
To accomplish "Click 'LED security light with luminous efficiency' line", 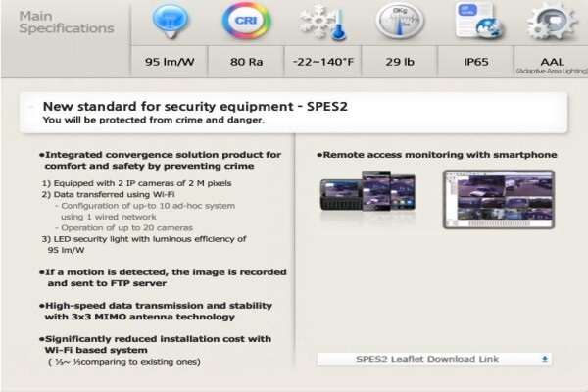I will [144, 245].
